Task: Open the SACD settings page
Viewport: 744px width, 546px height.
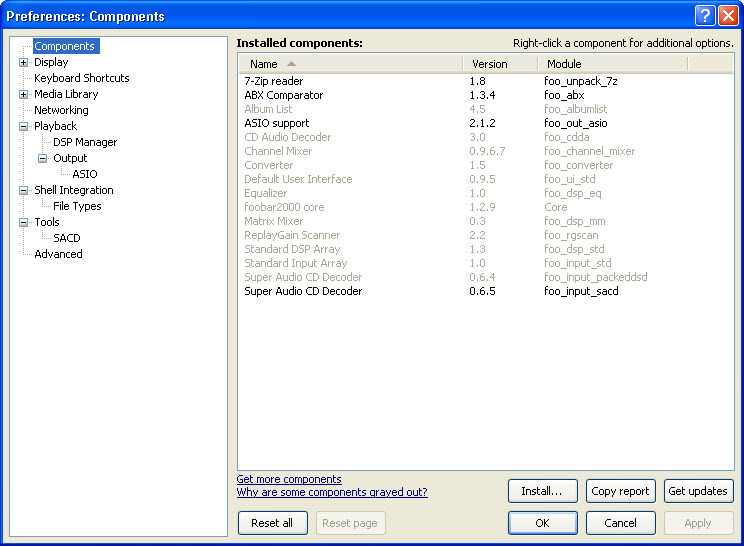Action: coord(67,238)
